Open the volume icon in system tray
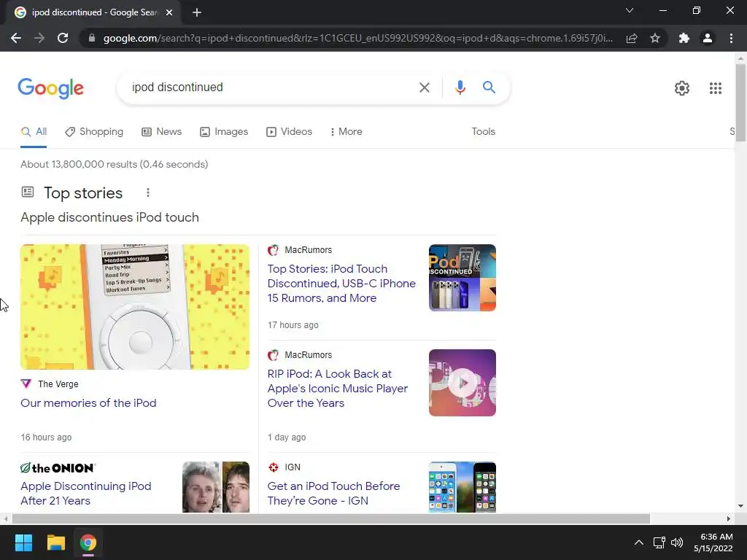Image resolution: width=747 pixels, height=560 pixels. 676,542
